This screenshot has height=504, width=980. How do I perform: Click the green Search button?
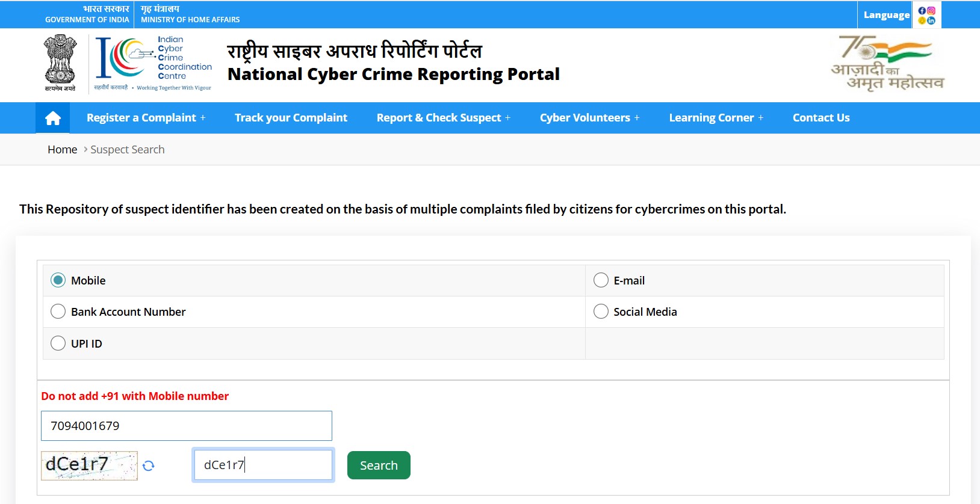[379, 466]
